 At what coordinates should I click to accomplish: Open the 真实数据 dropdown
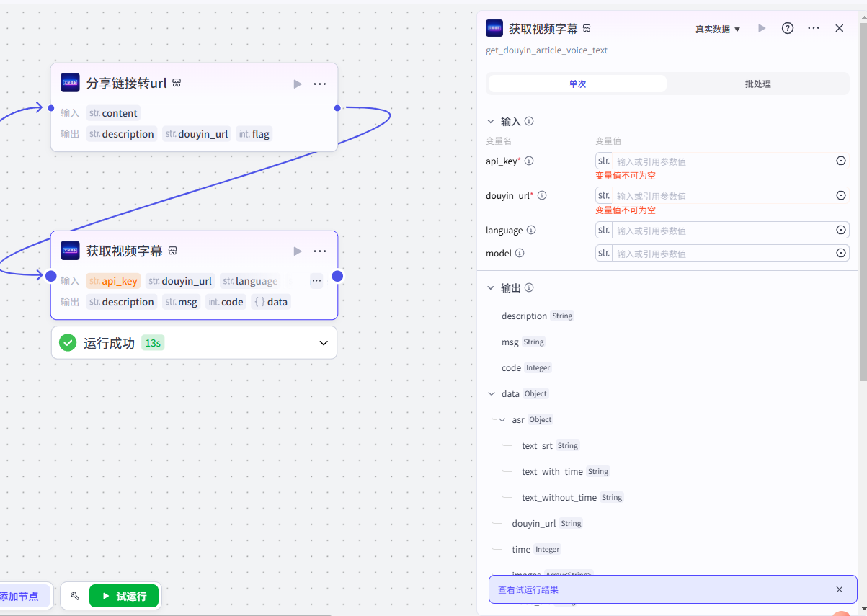point(718,29)
